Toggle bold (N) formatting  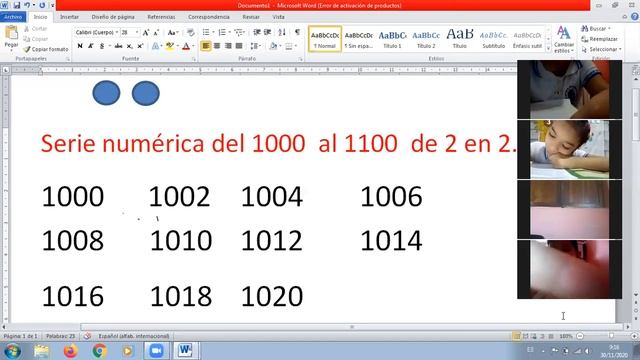(x=80, y=46)
